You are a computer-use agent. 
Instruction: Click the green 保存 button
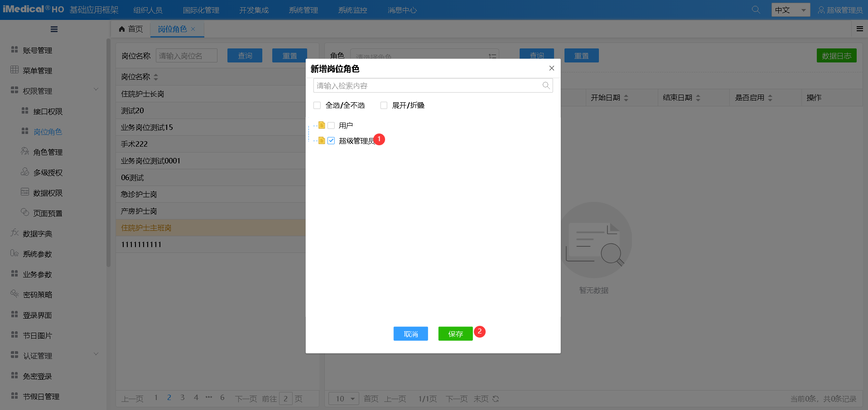click(x=455, y=334)
